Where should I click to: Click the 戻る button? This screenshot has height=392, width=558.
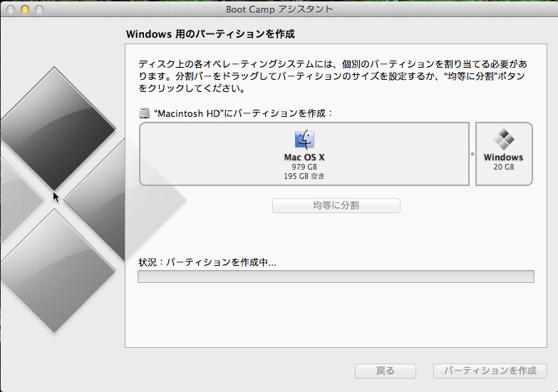pos(385,371)
